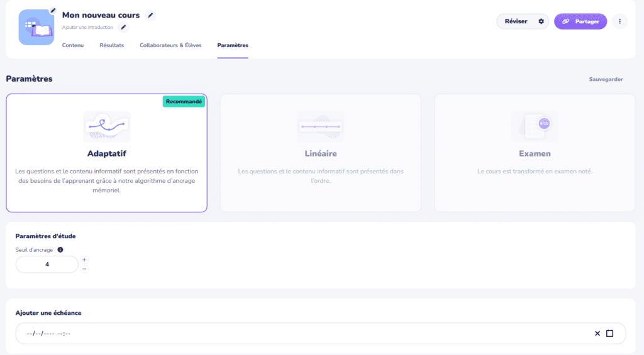Viewport: 644px width, 355px height.
Task: Select the Adaptatif study mode card
Action: pos(106,153)
